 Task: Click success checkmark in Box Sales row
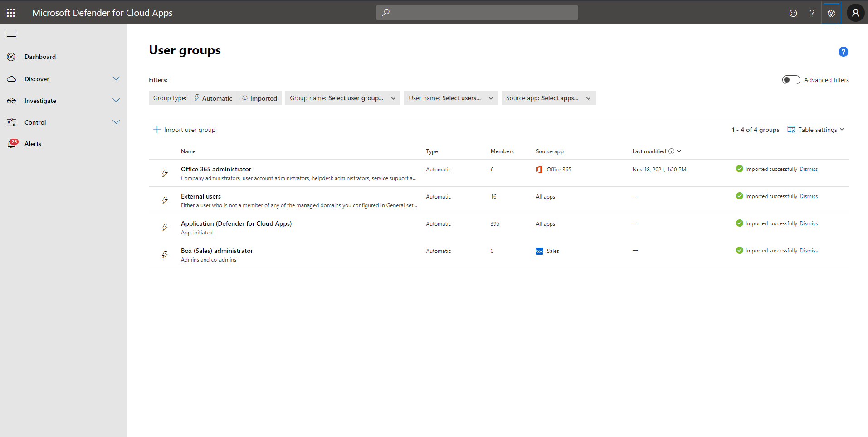740,250
